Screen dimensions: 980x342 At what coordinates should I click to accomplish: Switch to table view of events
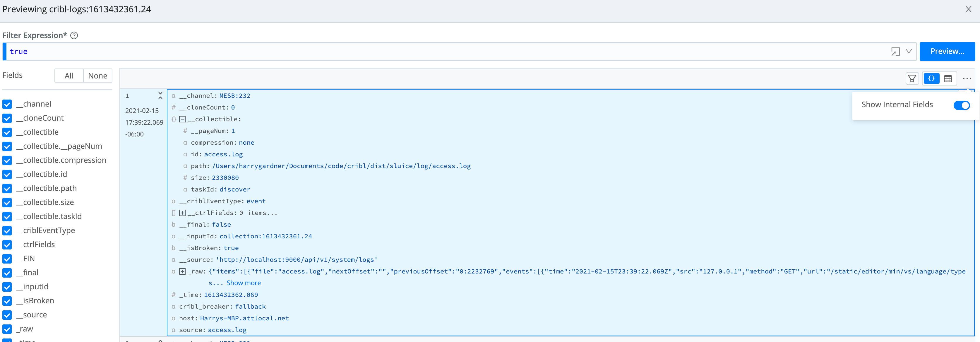(948, 78)
